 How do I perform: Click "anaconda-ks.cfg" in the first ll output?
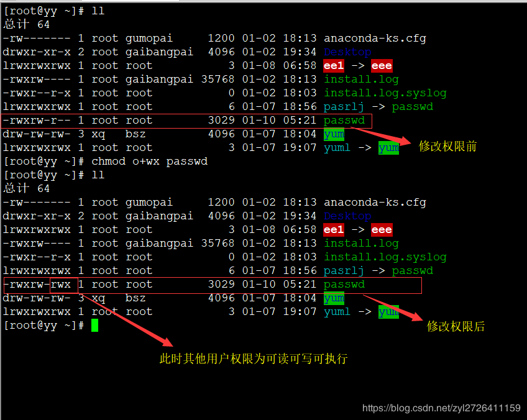[x=375, y=39]
